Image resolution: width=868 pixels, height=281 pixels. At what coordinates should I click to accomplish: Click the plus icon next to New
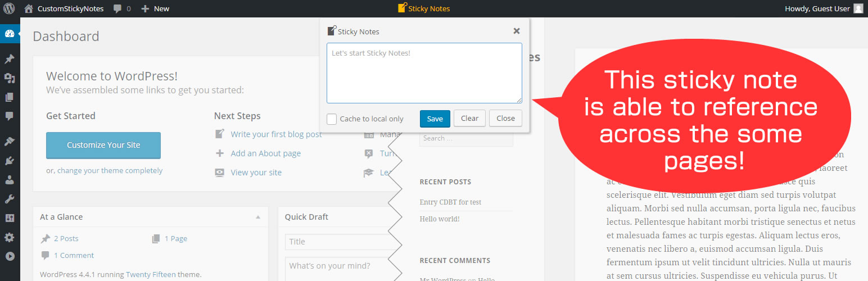tap(145, 8)
